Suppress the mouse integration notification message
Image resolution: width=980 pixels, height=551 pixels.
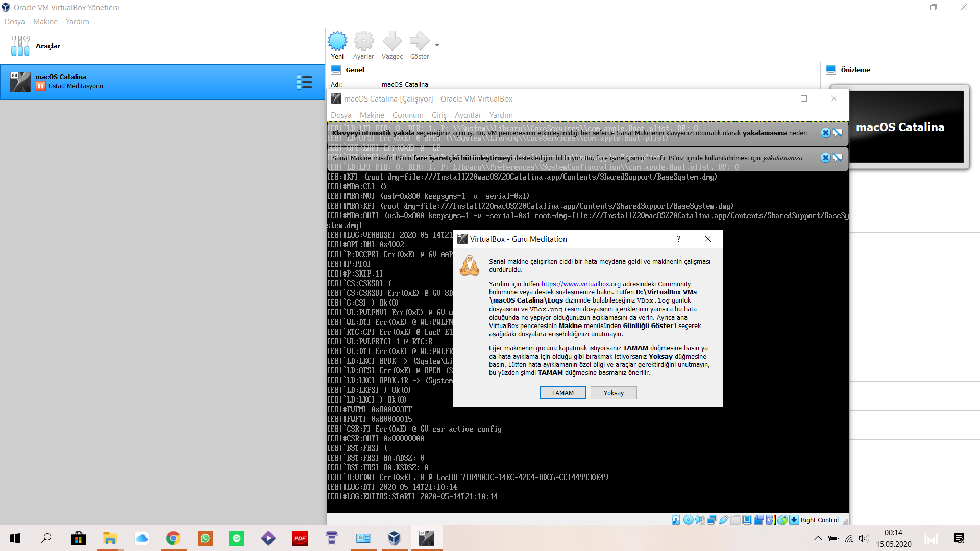(838, 158)
